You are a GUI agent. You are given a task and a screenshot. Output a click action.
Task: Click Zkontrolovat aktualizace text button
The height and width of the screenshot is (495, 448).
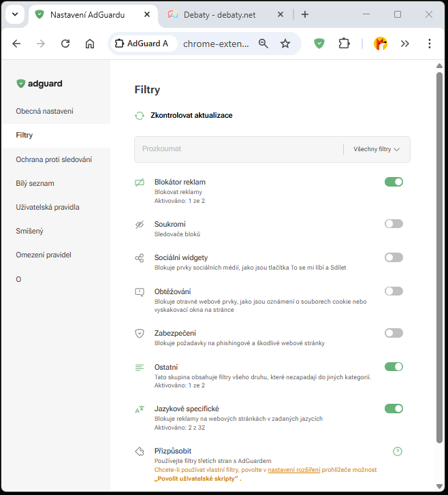tap(191, 116)
